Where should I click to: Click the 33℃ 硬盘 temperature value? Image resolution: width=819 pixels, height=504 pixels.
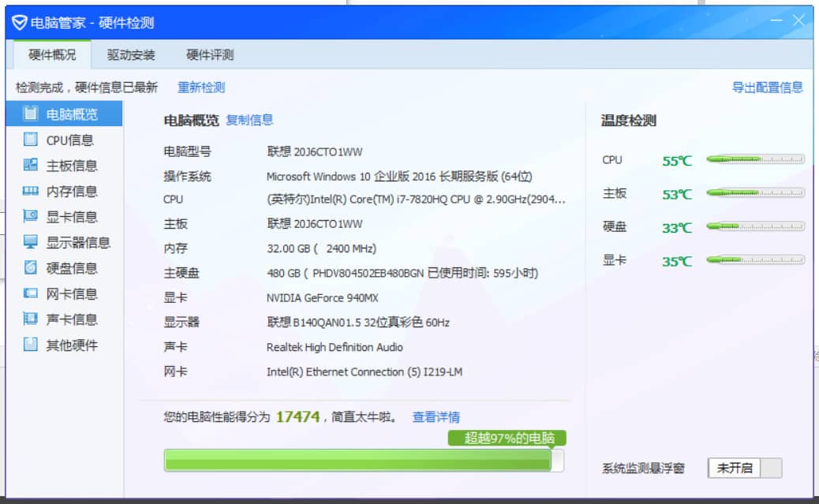point(677,228)
